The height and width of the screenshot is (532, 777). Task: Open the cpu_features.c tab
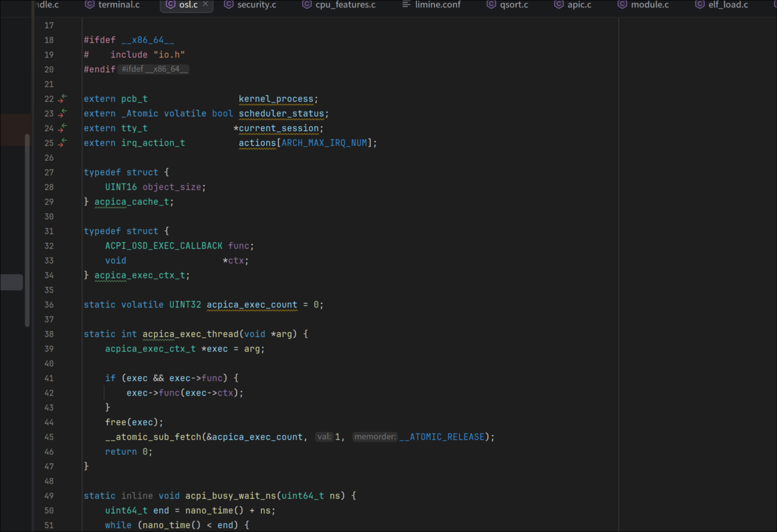click(345, 4)
